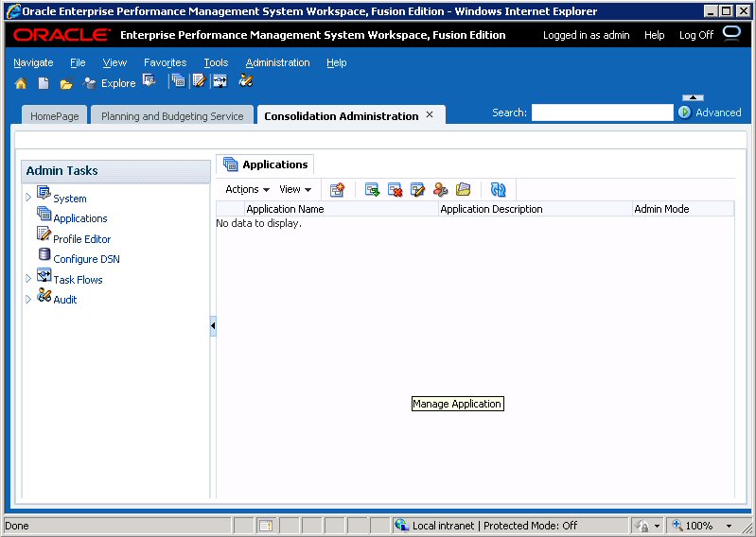The height and width of the screenshot is (537, 756).
Task: Click the application icon with pencil
Action: (417, 189)
